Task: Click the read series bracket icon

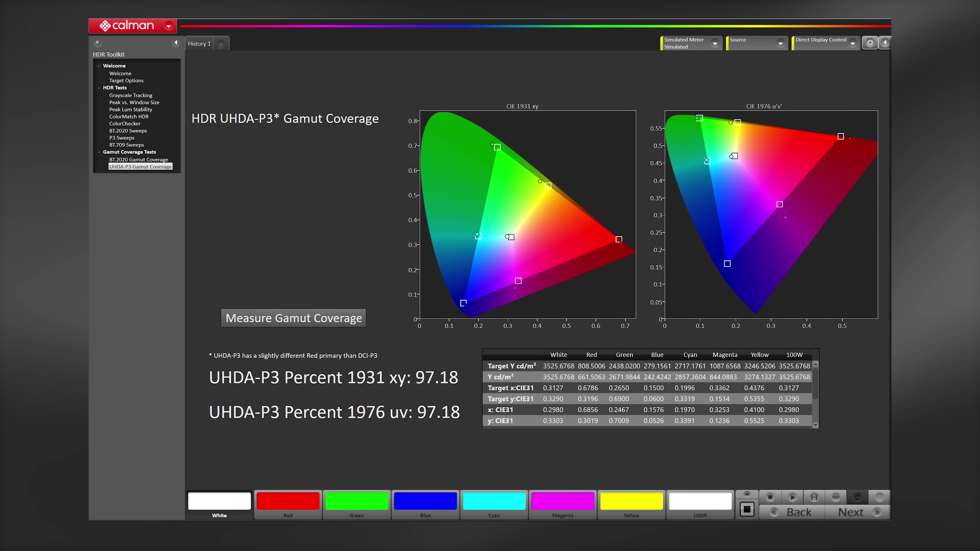Action: point(814,497)
